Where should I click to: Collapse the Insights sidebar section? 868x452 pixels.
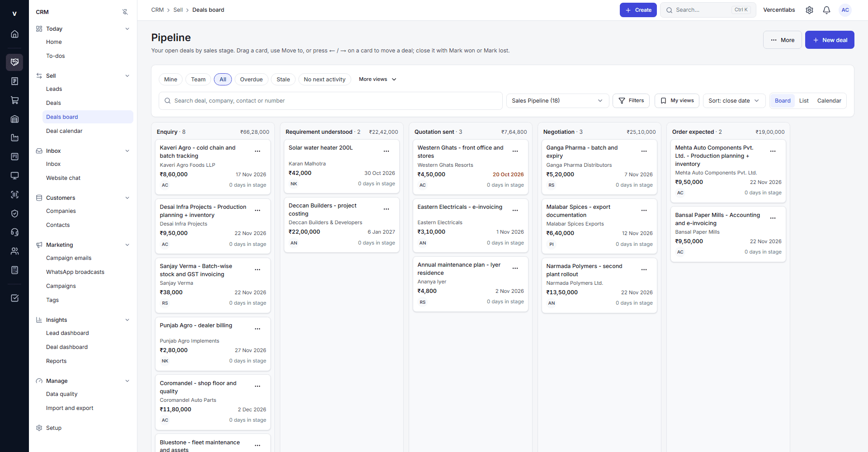coord(127,320)
